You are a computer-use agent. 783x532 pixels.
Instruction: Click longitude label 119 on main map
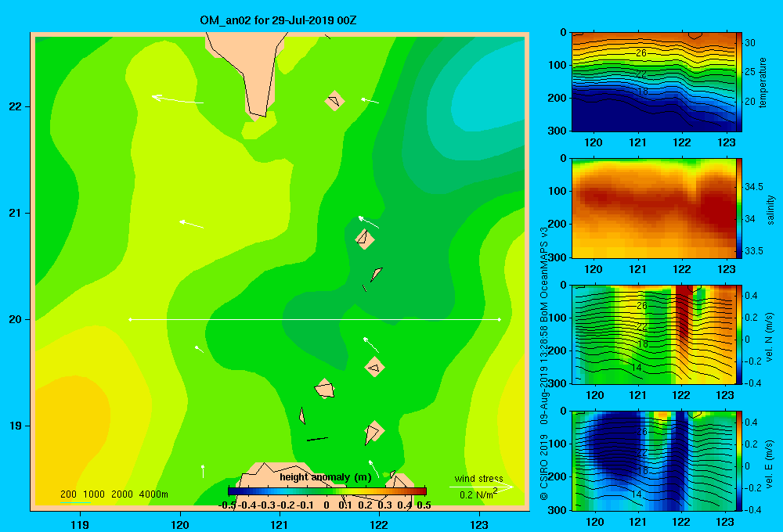(80, 524)
